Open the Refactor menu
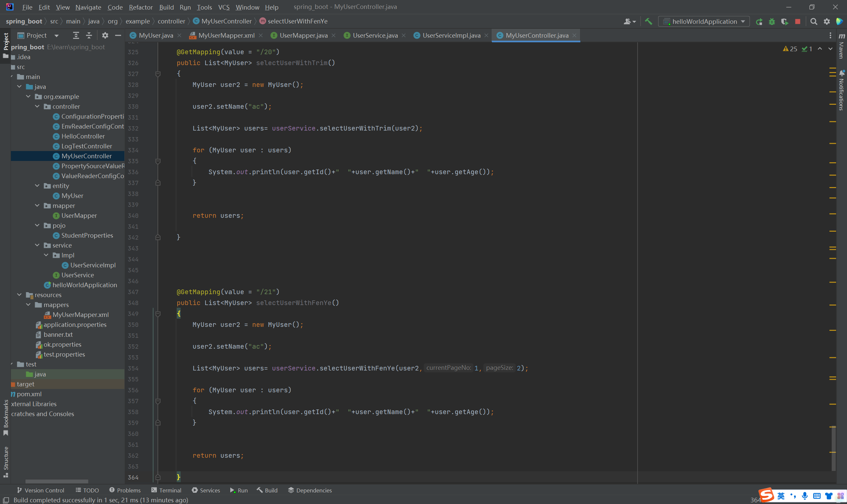Viewport: 847px width, 504px height. pos(140,7)
